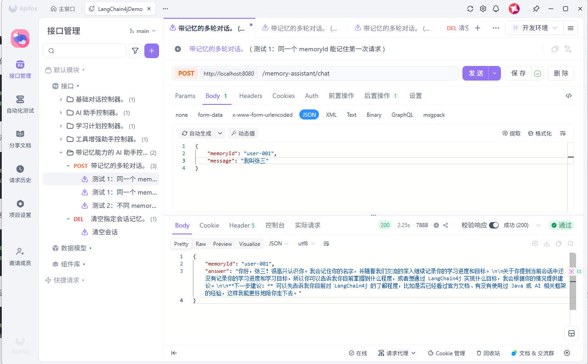The image size is (588, 364).
Task: Switch to Params tab
Action: coord(185,96)
